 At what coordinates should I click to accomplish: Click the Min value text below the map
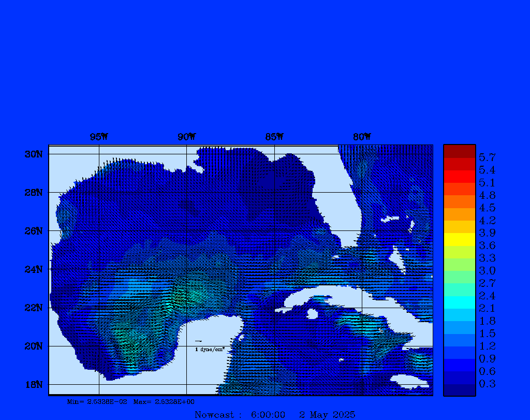(97, 402)
